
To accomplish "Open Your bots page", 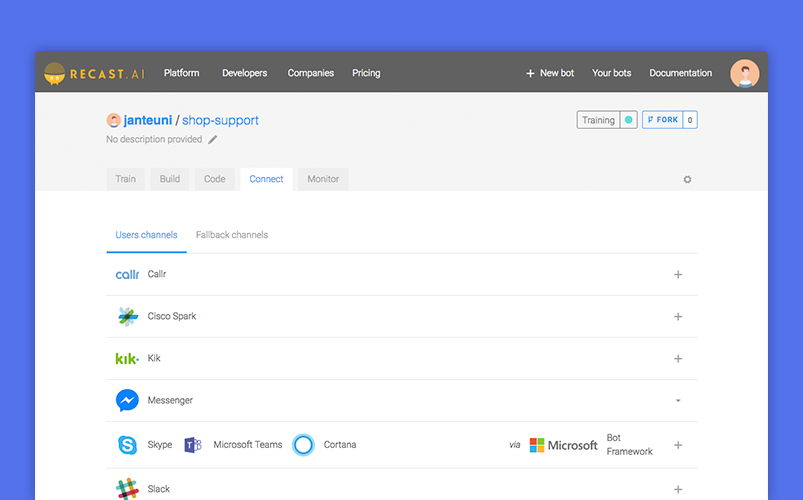I will [x=611, y=73].
